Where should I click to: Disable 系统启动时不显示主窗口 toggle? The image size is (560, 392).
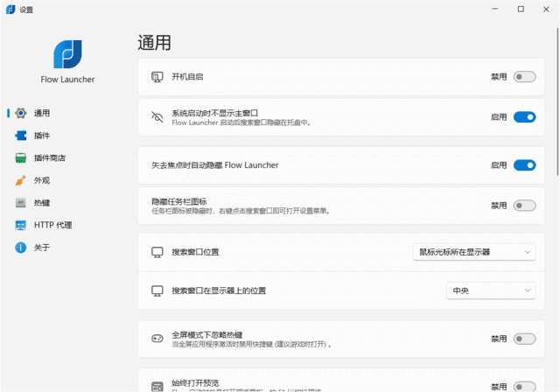tap(524, 116)
